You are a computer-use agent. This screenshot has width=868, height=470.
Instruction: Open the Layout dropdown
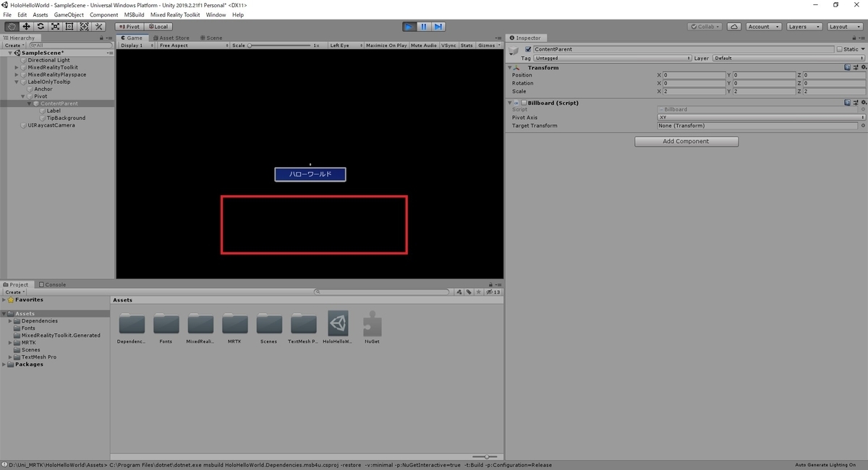[844, 27]
